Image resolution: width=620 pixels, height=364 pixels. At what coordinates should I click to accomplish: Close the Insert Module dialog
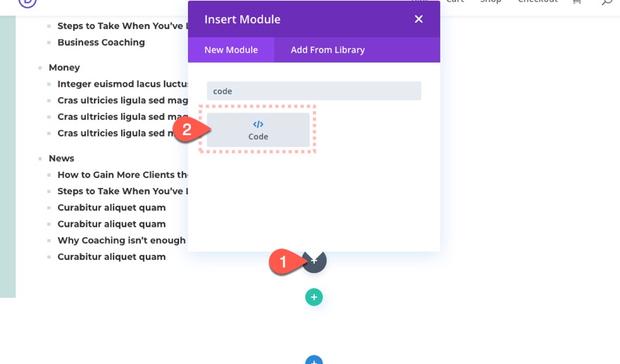pyautogui.click(x=418, y=19)
